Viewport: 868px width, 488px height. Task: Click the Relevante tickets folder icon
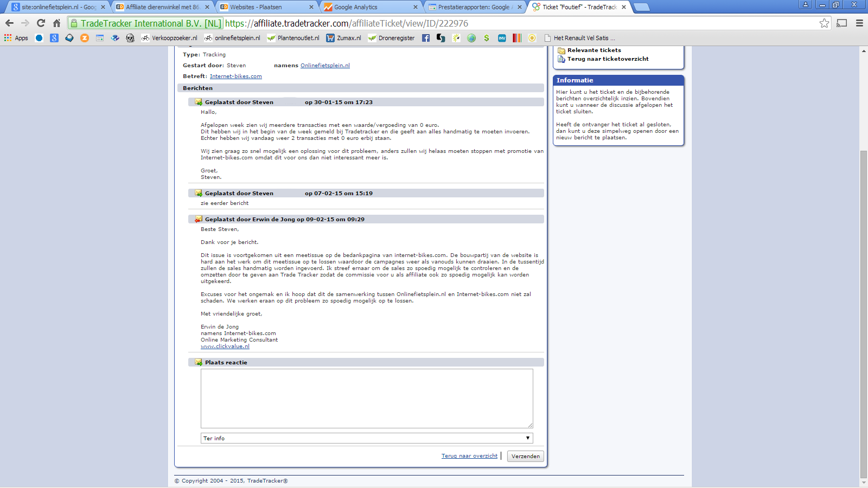click(x=561, y=50)
